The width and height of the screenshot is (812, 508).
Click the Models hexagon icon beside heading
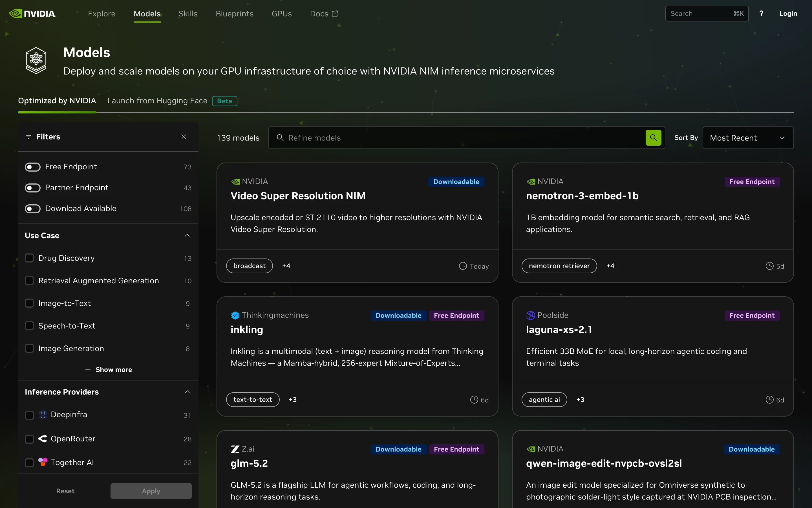(x=36, y=60)
